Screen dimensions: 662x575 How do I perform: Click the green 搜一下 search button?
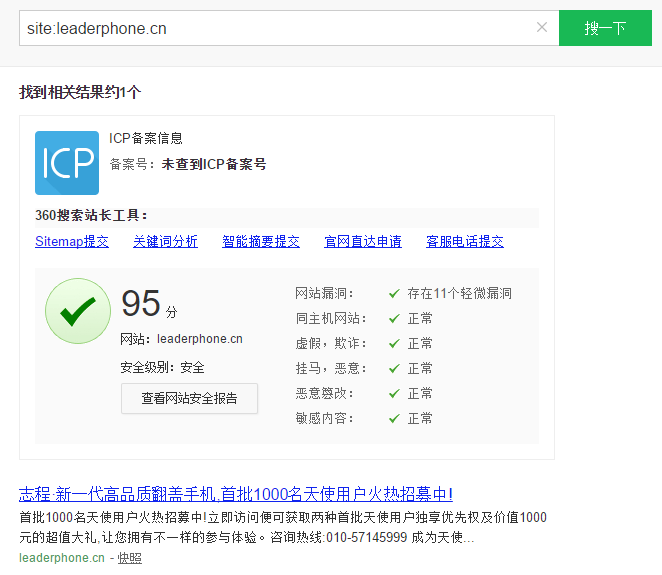pos(605,28)
